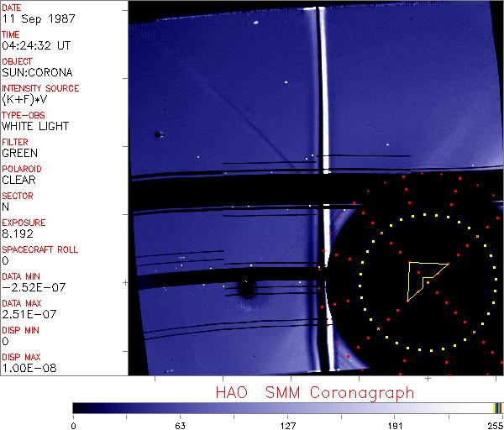The width and height of the screenshot is (504, 430).
Task: Click the time value 04:24:32 UT
Action: (34, 46)
